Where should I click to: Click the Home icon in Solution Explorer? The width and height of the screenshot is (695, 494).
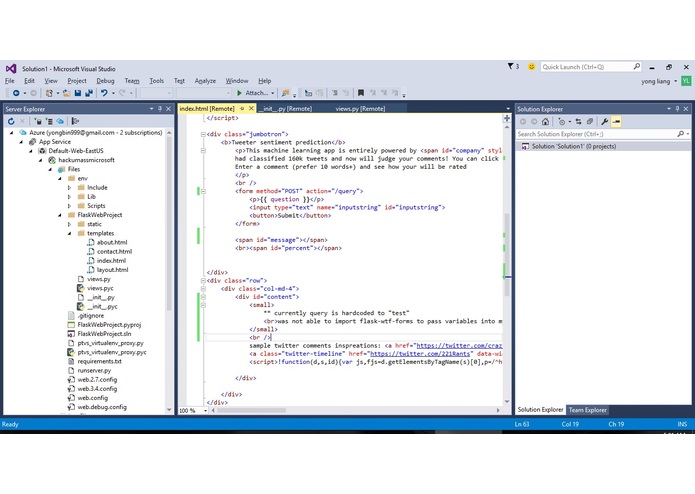pyautogui.click(x=546, y=121)
